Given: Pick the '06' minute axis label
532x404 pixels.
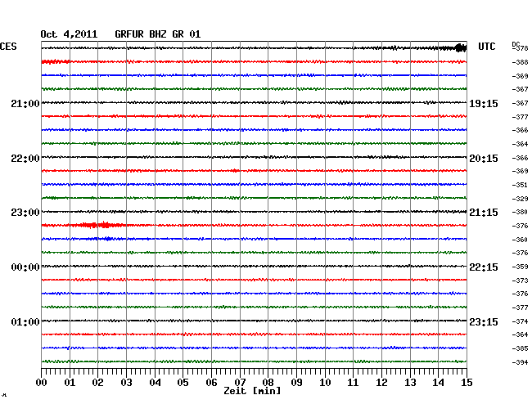Looking at the screenshot, I should (x=211, y=383).
